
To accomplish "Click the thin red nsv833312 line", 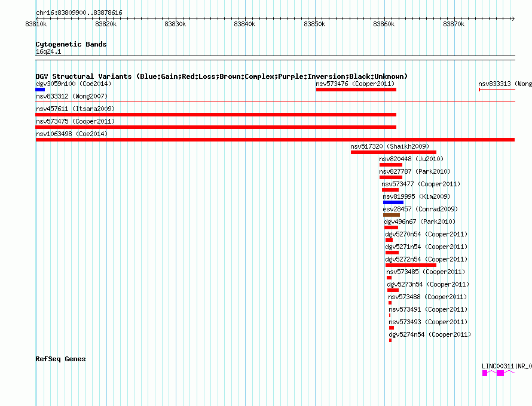I will [x=275, y=101].
